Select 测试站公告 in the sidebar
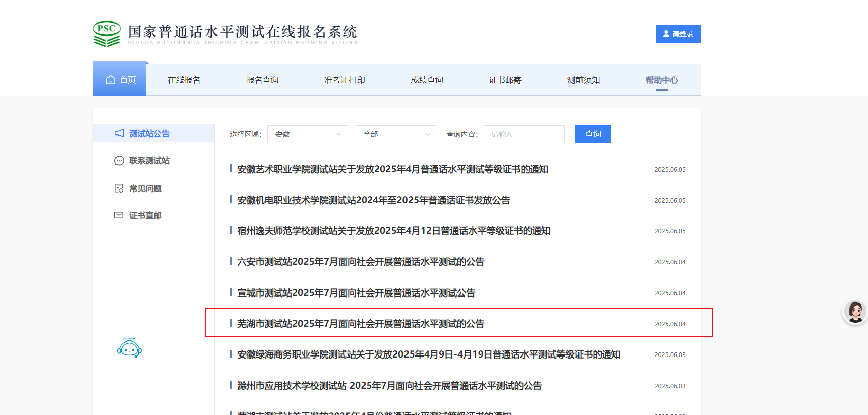This screenshot has width=868, height=415. (154, 133)
